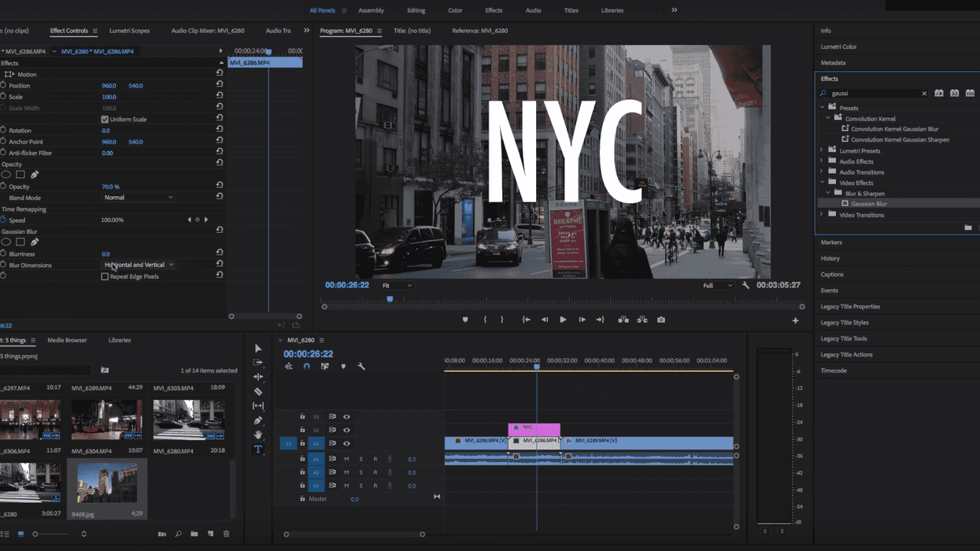Click Mark In bracket icon
The height and width of the screenshot is (551, 980).
point(485,320)
